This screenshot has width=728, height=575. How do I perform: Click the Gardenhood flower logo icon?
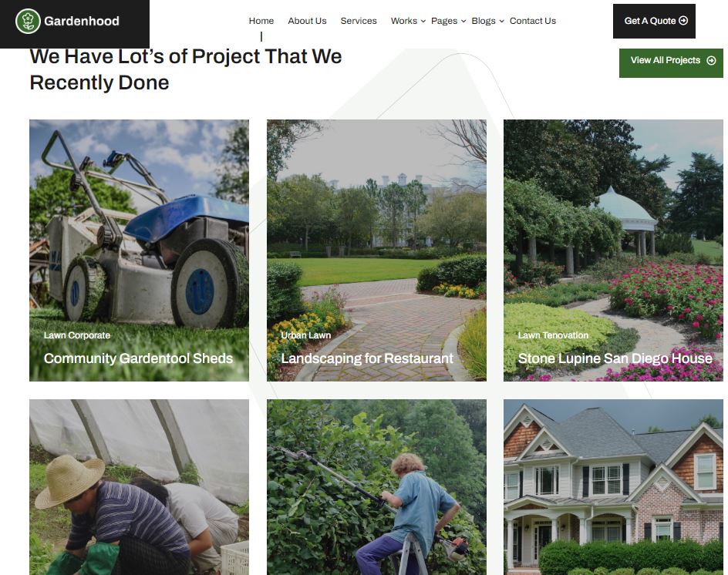pos(28,21)
